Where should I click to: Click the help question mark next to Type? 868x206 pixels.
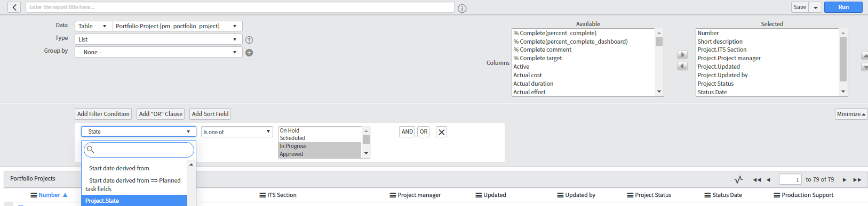(x=249, y=40)
